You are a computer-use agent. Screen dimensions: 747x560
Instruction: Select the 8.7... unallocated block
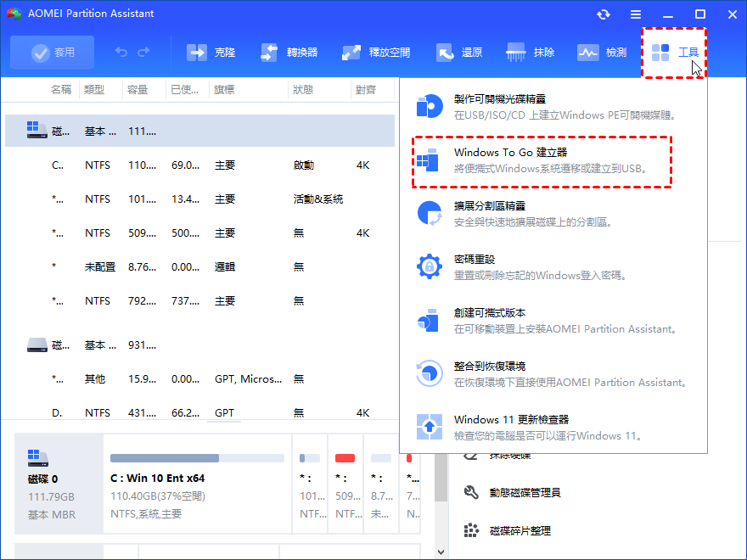[381, 484]
